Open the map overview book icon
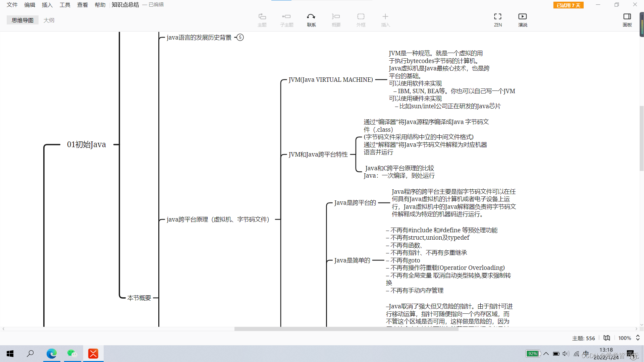Image resolution: width=644 pixels, height=362 pixels. click(607, 338)
